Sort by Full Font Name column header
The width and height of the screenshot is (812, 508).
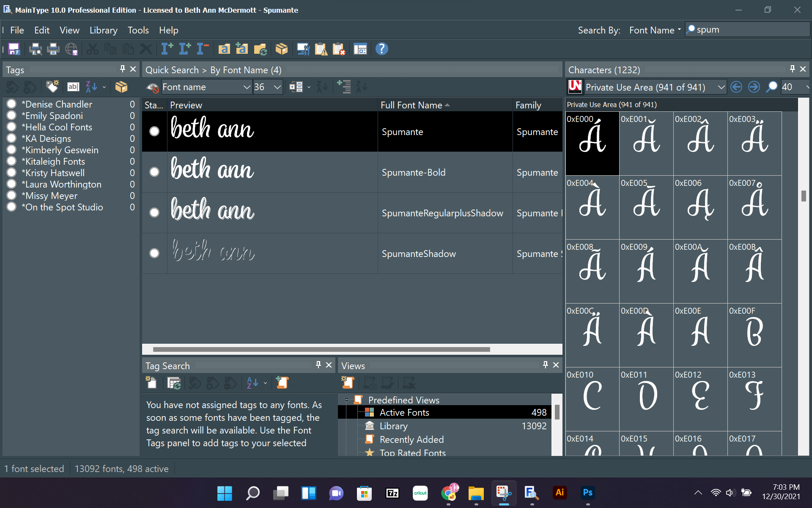445,105
